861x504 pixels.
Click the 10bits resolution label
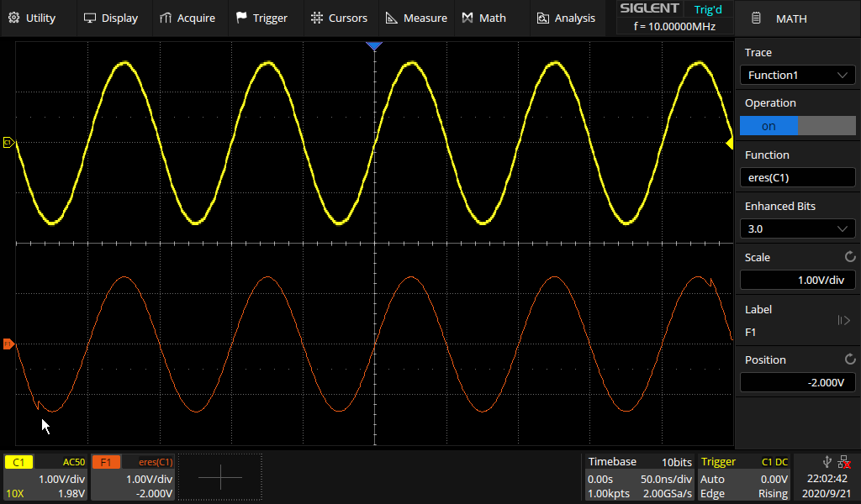point(677,462)
